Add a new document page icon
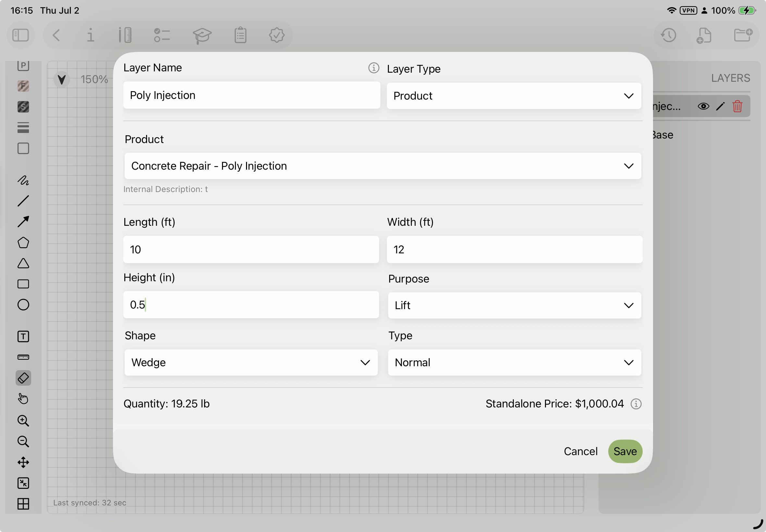Screen dimensions: 766x532 [704, 35]
